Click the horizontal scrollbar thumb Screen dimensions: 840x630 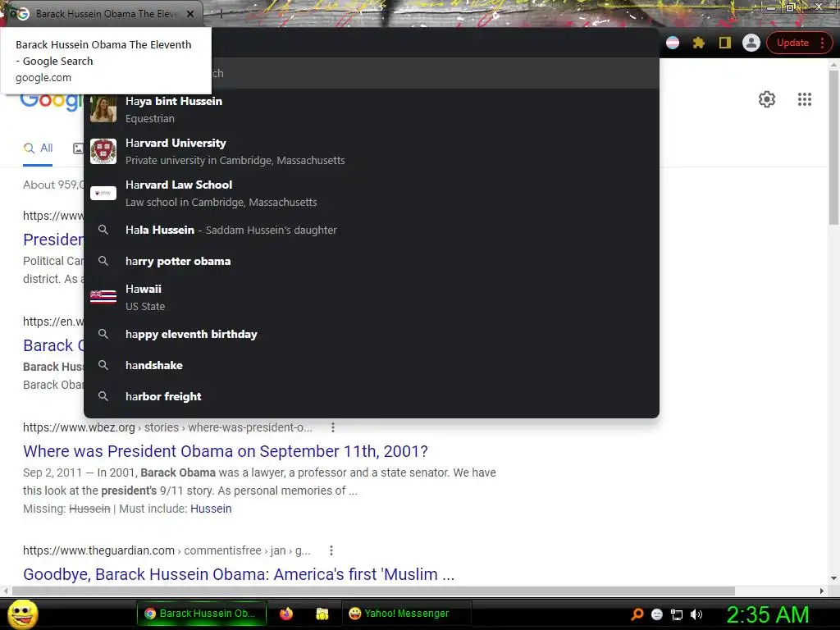[x=373, y=591]
